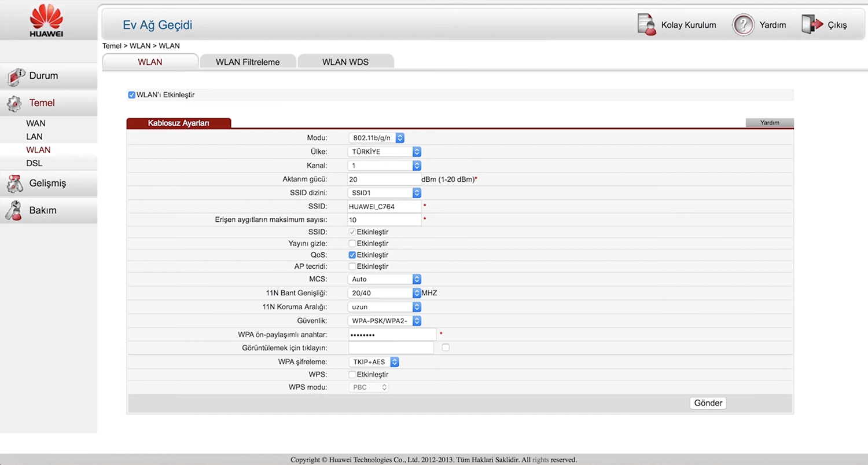868x465 pixels.
Task: Open the Gelişmiş advanced section icon
Action: [x=14, y=184]
